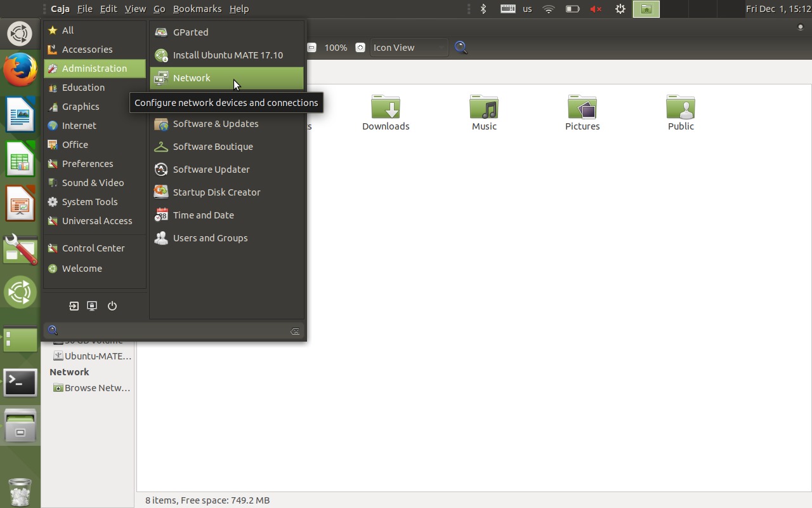The width and height of the screenshot is (812, 508).
Task: Open GParted from the Administration menu
Action: pos(226,32)
